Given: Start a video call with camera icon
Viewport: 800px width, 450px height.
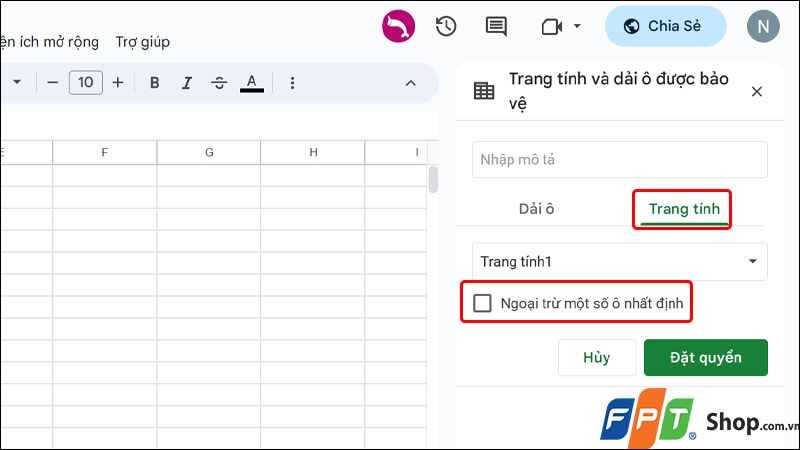Looking at the screenshot, I should (x=552, y=27).
